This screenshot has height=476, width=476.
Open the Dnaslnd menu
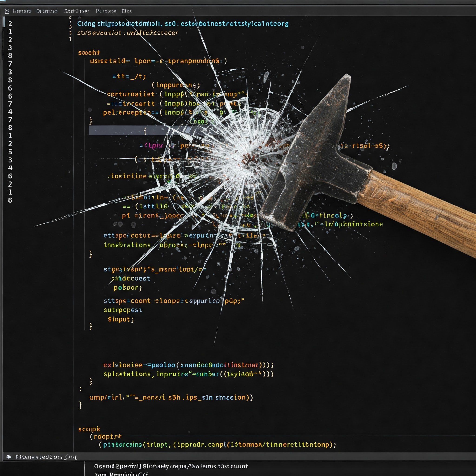click(x=47, y=11)
